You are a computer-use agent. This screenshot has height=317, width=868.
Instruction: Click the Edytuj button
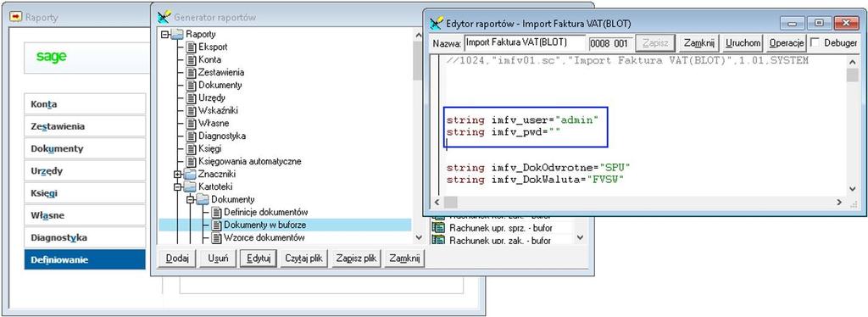click(258, 258)
